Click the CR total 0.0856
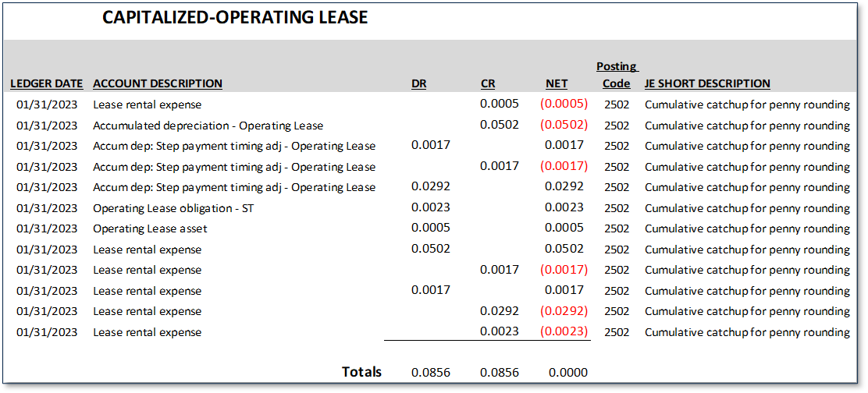Screen dimensions: 868x393 click(x=500, y=373)
